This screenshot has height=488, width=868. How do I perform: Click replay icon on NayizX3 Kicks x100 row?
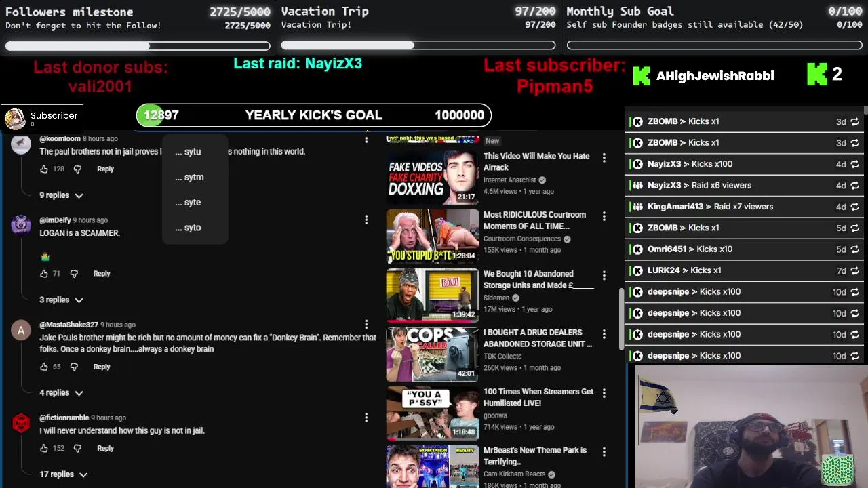(x=854, y=164)
